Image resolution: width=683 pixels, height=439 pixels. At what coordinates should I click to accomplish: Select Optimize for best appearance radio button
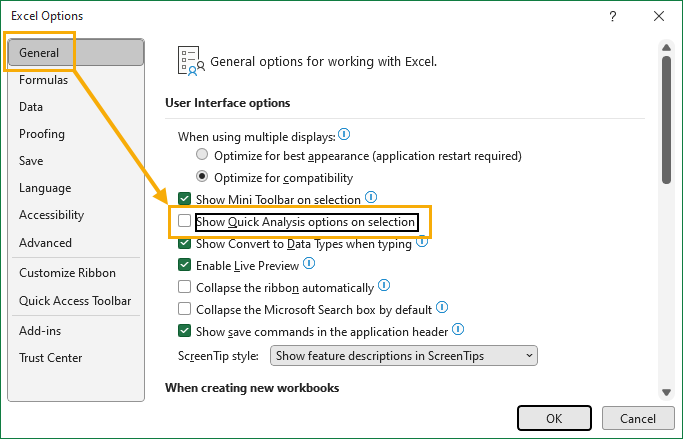coord(202,154)
